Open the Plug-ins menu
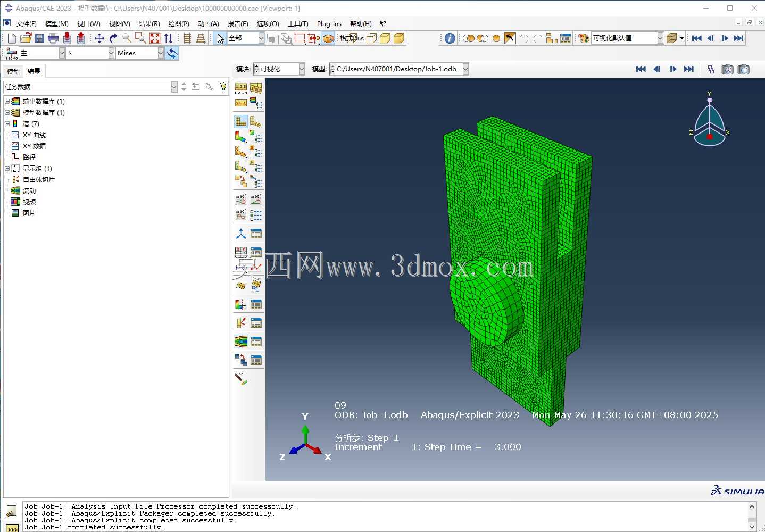 (329, 23)
